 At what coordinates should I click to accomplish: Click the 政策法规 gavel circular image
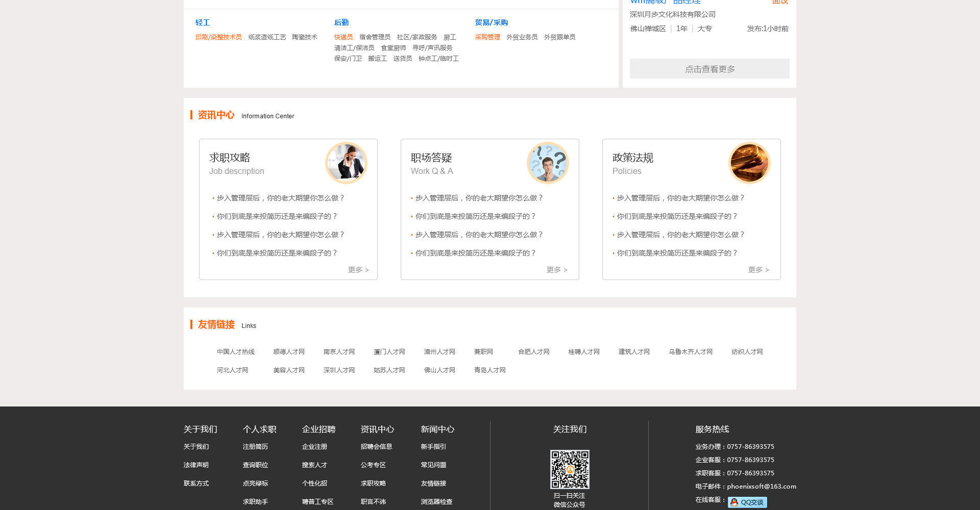click(x=749, y=163)
